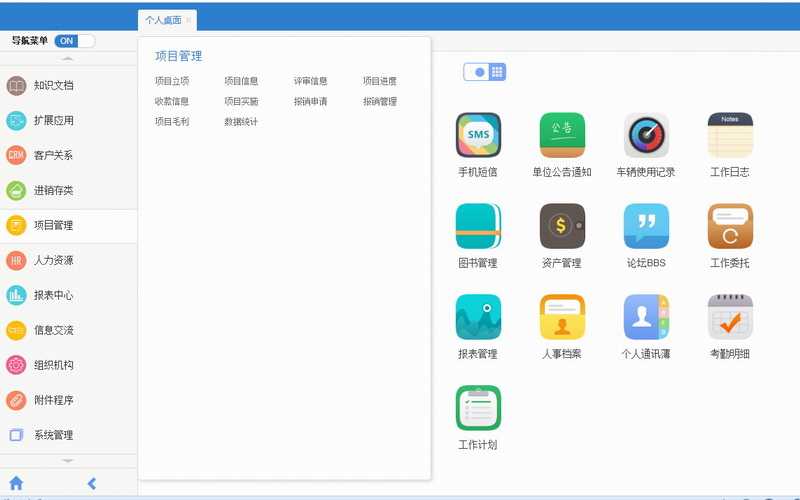Open the 工作委托 brown icon

pos(730,226)
